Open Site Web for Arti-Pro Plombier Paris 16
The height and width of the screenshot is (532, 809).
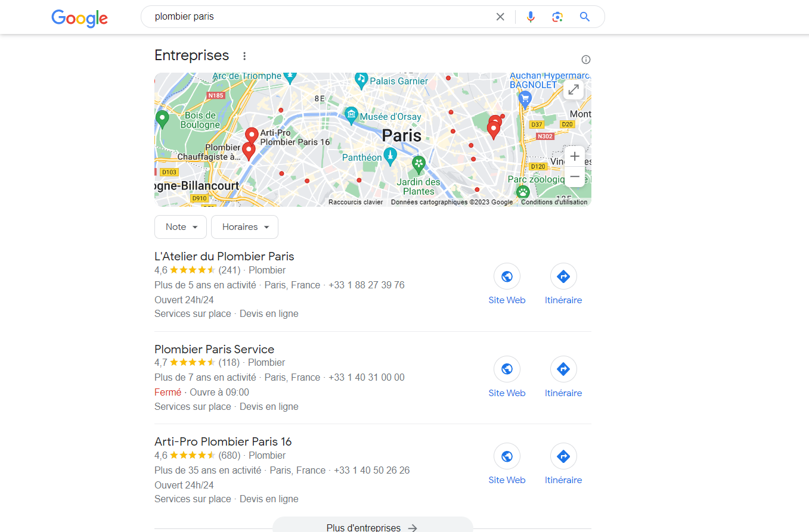coord(507,465)
